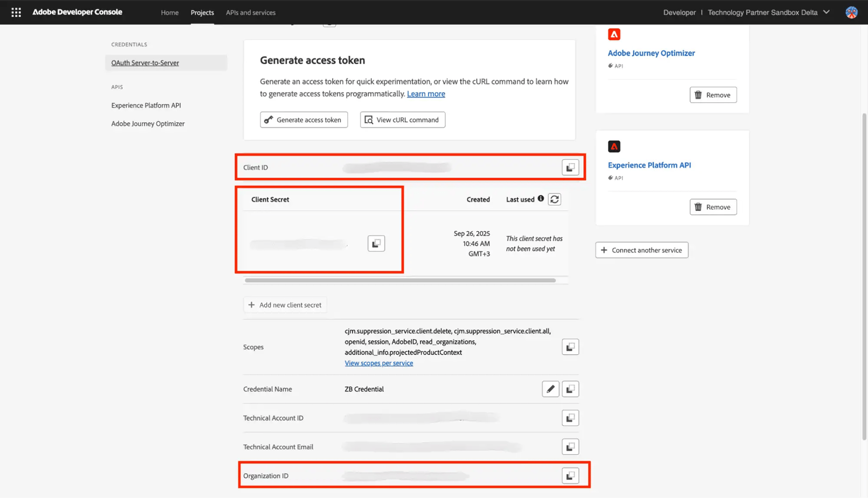Copy the Technical Account Email
868x498 pixels.
[570, 447]
